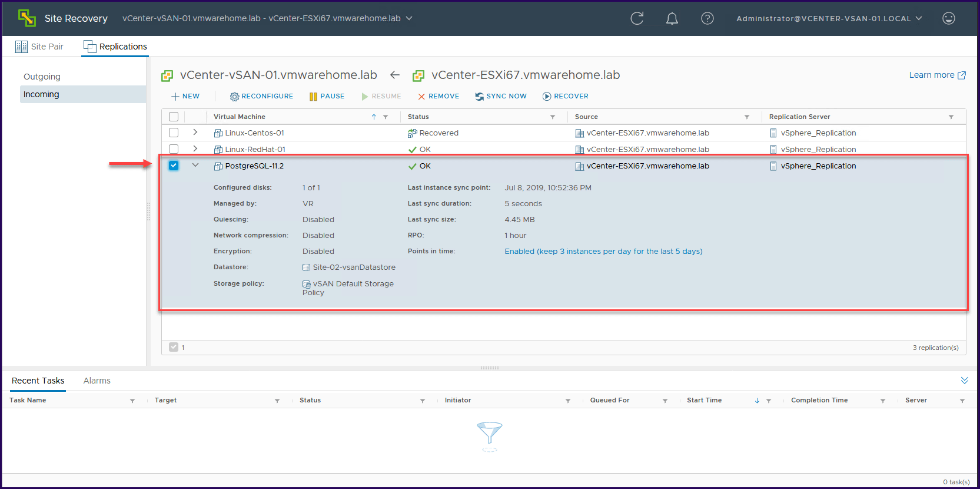Viewport: 980px width, 489px height.
Task: Uncheck the PostgreSQL-11.2 row checkbox
Action: click(x=174, y=166)
